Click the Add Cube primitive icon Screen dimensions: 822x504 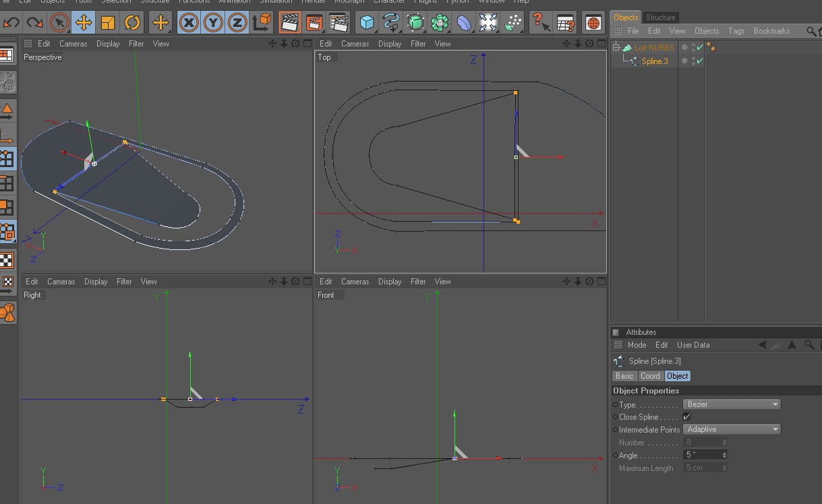click(x=367, y=23)
